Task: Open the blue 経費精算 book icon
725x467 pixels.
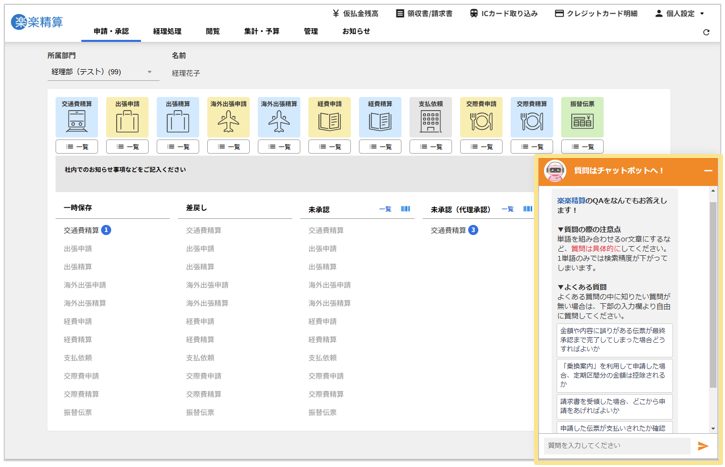Action: 380,121
